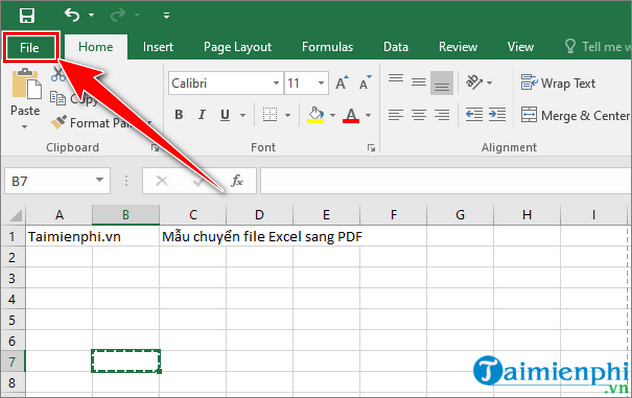632x398 pixels.
Task: Click the Undo arrow icon
Action: pyautogui.click(x=72, y=15)
